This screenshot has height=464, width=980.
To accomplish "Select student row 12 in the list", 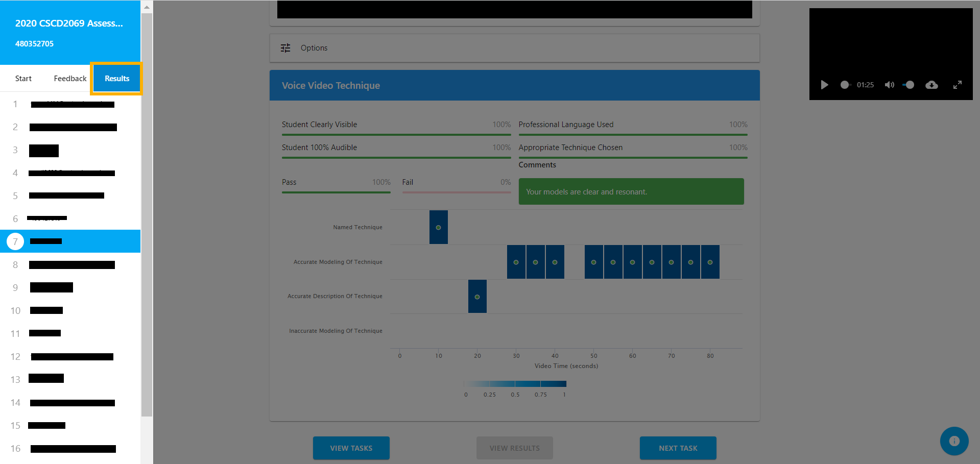I will (x=70, y=357).
